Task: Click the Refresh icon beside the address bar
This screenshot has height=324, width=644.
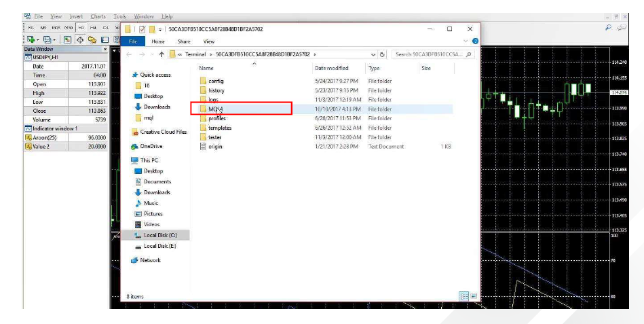Action: click(x=382, y=54)
